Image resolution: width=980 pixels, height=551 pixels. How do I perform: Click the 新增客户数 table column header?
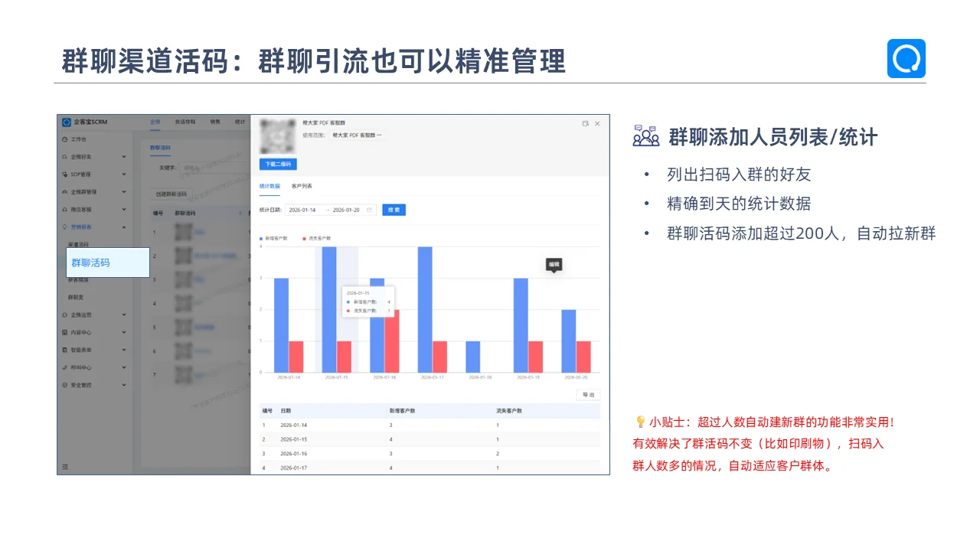coord(402,411)
